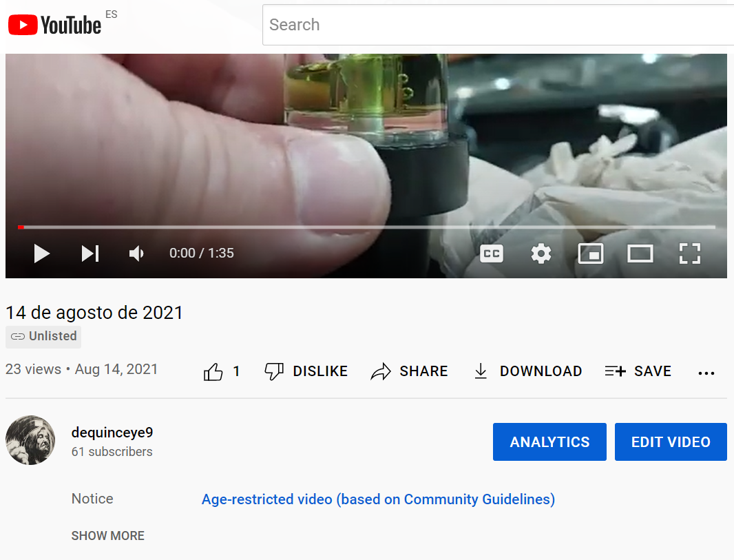This screenshot has width=734, height=560.
Task: Click the Dislike thumbs down button
Action: tap(306, 371)
